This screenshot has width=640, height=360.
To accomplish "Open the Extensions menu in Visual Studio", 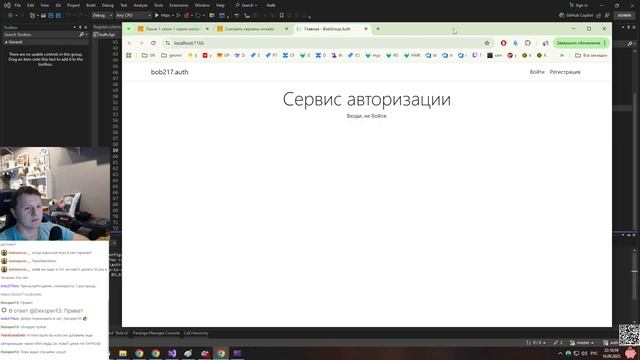I will click(x=179, y=5).
